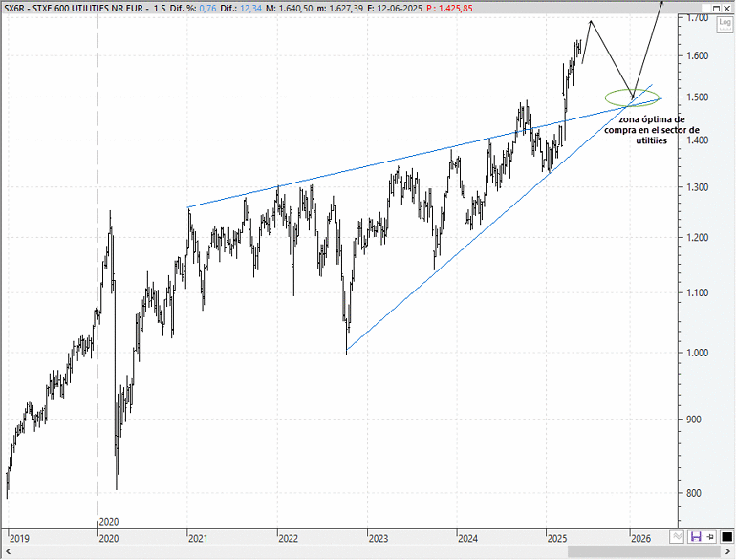
Task: Open the black color swatch
Action: 726,536
